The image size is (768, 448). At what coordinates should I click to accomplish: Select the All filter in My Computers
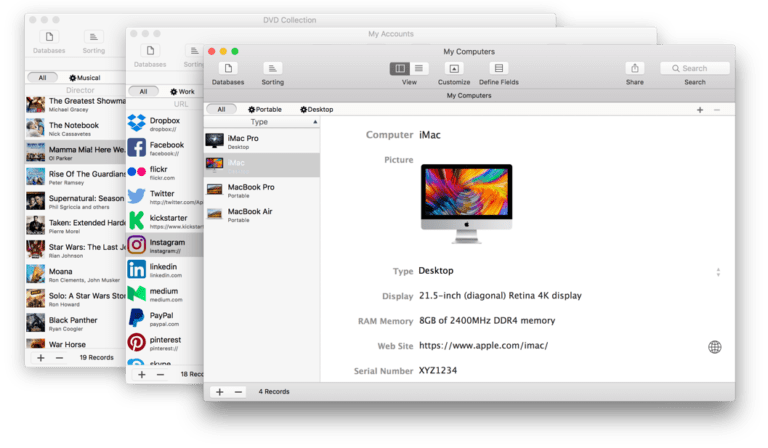[x=221, y=109]
